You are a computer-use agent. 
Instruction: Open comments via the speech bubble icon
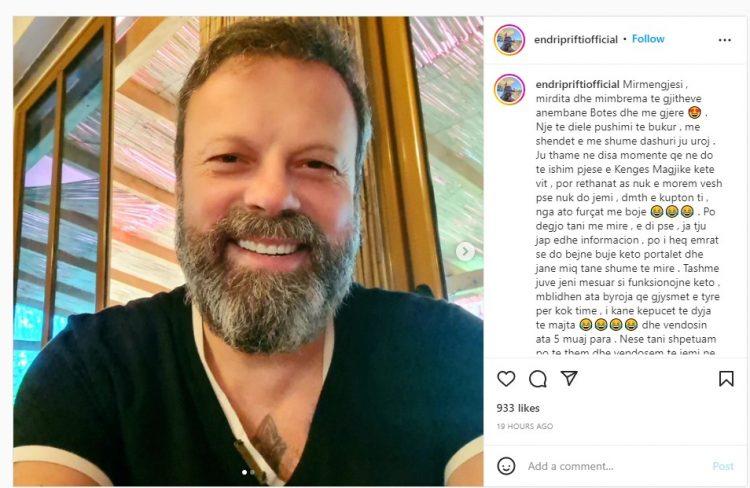pos(538,379)
